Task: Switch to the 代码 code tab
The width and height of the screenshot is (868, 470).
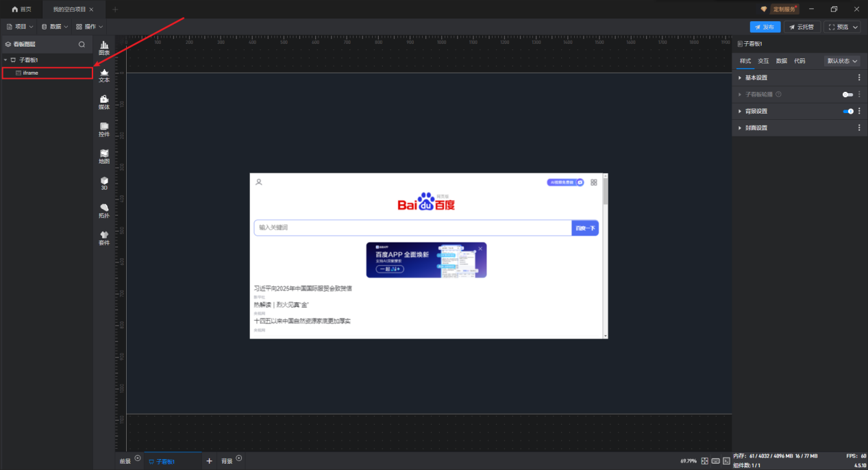Action: click(x=799, y=61)
